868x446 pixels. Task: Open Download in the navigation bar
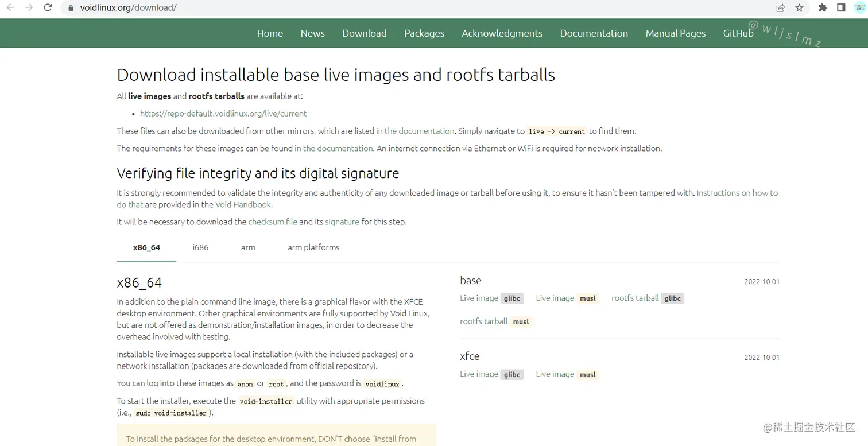click(364, 33)
